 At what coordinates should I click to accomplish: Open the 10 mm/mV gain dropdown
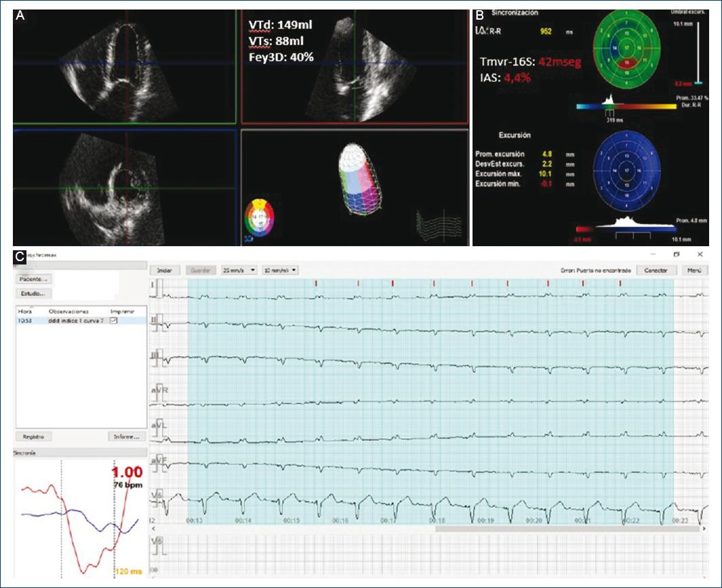278,270
